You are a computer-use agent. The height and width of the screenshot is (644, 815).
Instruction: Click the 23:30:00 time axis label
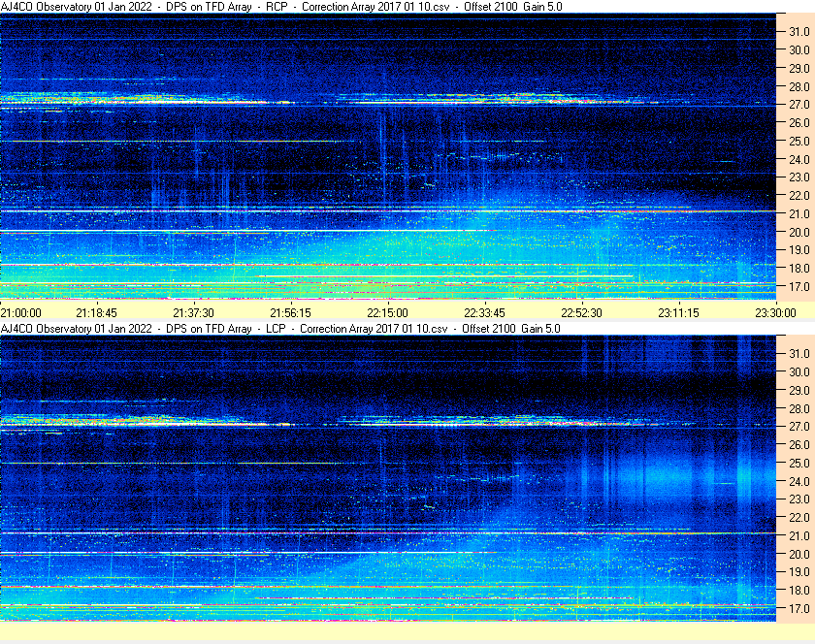coord(775,313)
